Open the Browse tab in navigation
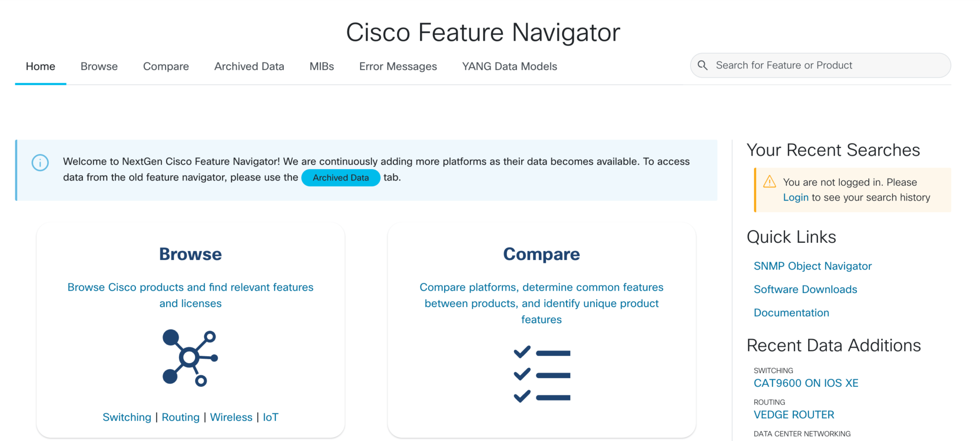Viewport: 980px width, 441px height. coord(99,66)
